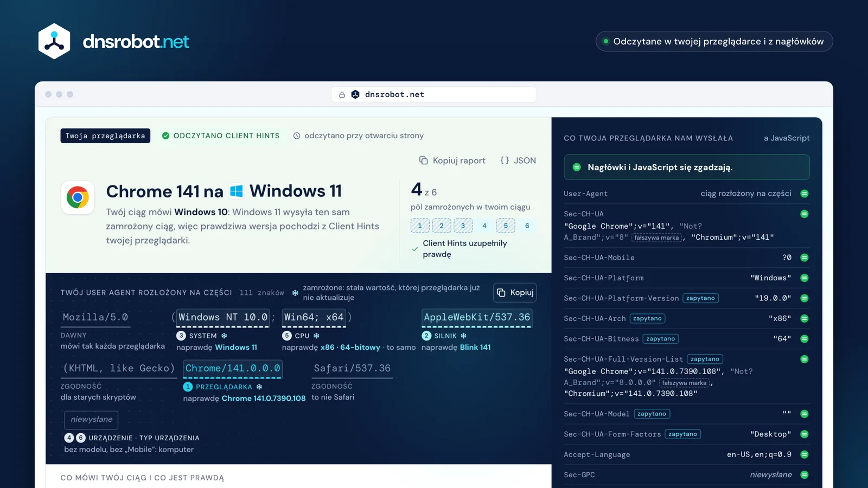868x488 pixels.
Task: Click the zapytano tag on Sec-CH-UA-Bitness
Action: pyautogui.click(x=661, y=339)
